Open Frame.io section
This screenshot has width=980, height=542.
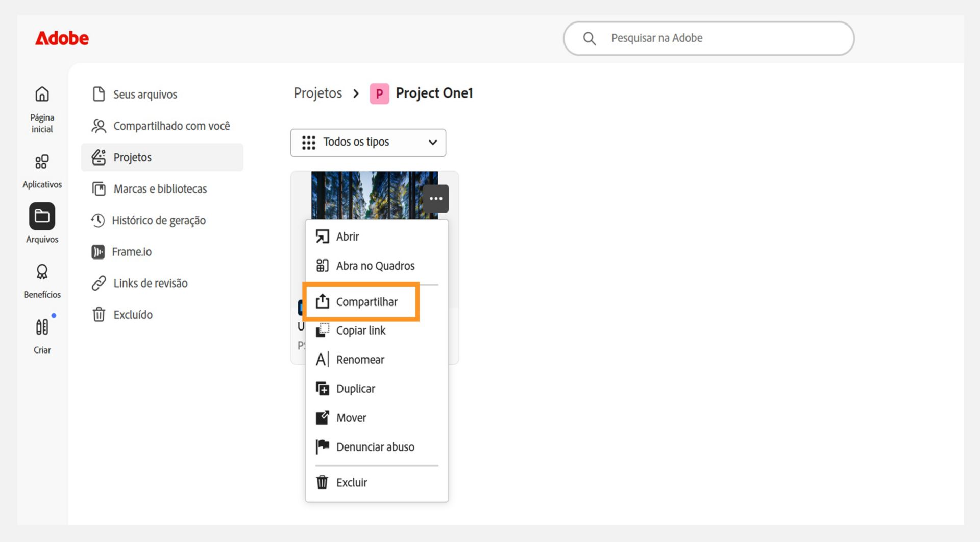click(x=162, y=252)
